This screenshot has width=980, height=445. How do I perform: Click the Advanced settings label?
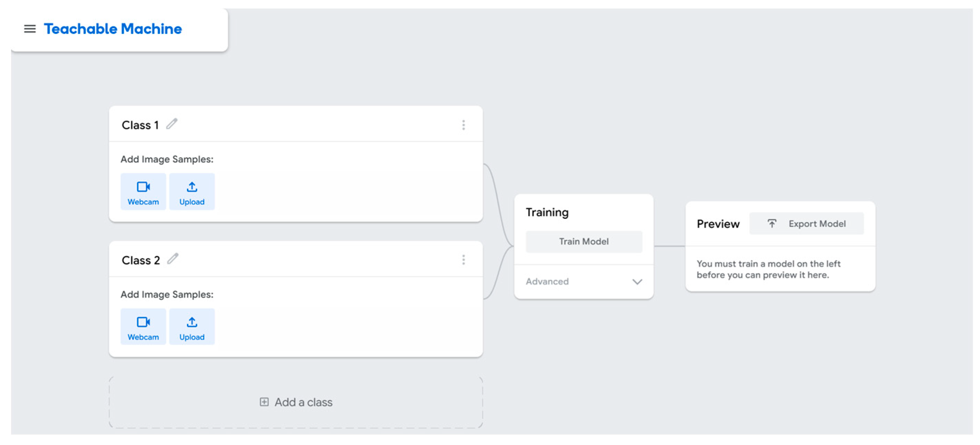click(547, 281)
